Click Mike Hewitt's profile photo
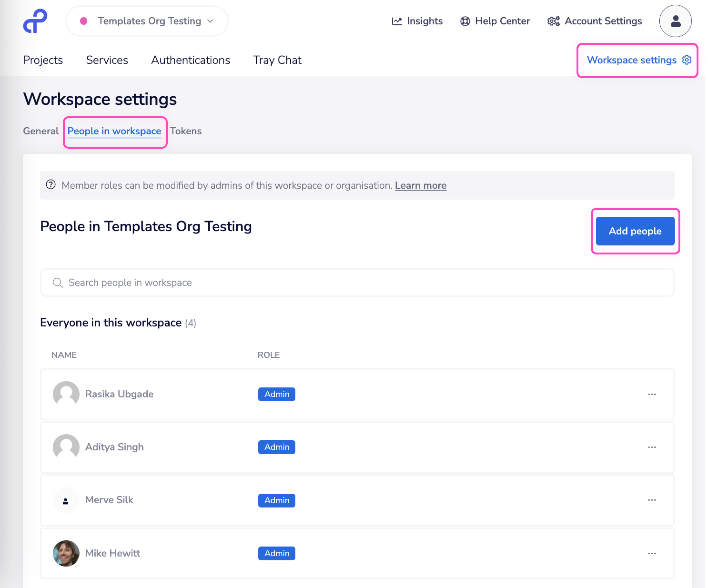Viewport: 708px width, 588px height. (x=66, y=553)
